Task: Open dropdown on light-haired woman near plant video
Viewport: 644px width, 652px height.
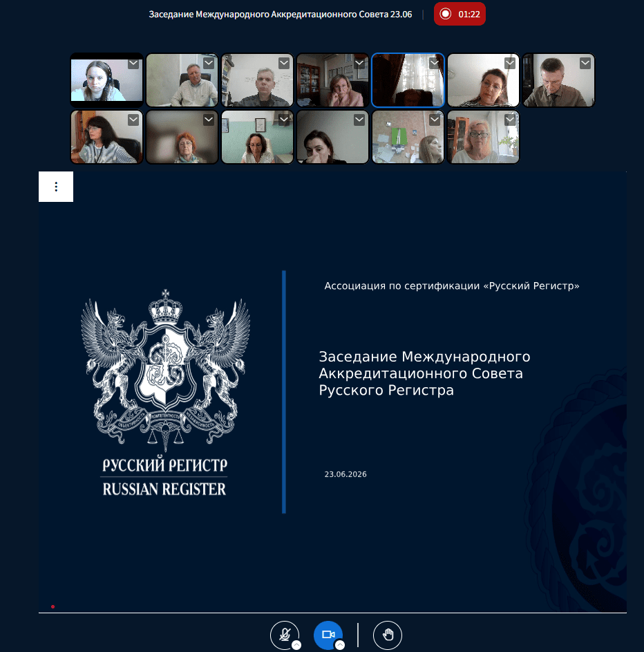Action: tap(510, 120)
